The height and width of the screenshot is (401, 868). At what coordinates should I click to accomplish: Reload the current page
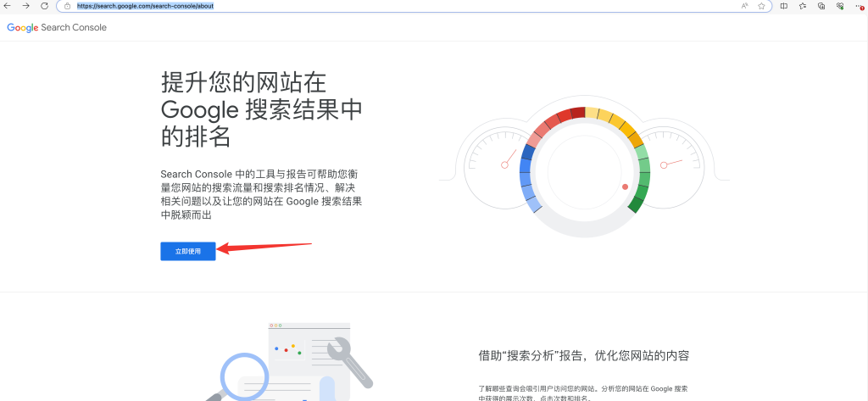click(x=45, y=6)
